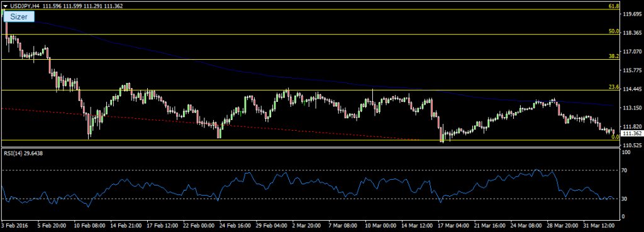Click the 50.0 Fibonacci level label
The width and height of the screenshot is (644, 232).
(614, 31)
